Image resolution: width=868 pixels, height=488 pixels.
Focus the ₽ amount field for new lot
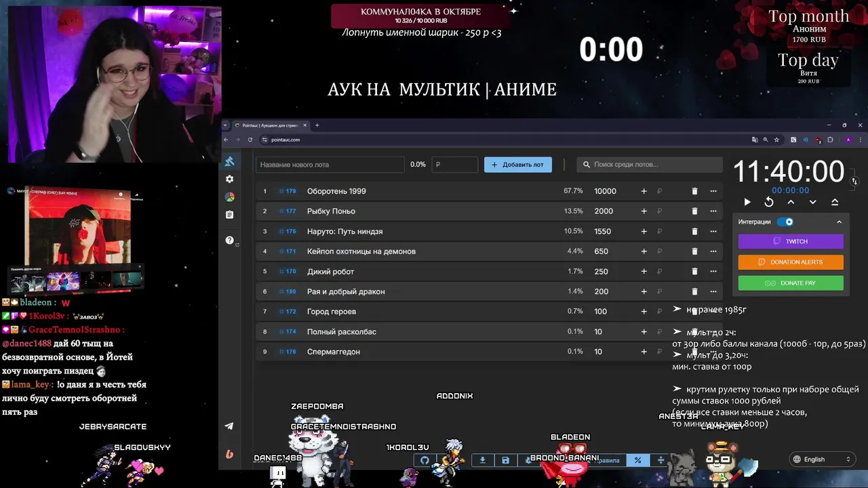pyautogui.click(x=454, y=165)
